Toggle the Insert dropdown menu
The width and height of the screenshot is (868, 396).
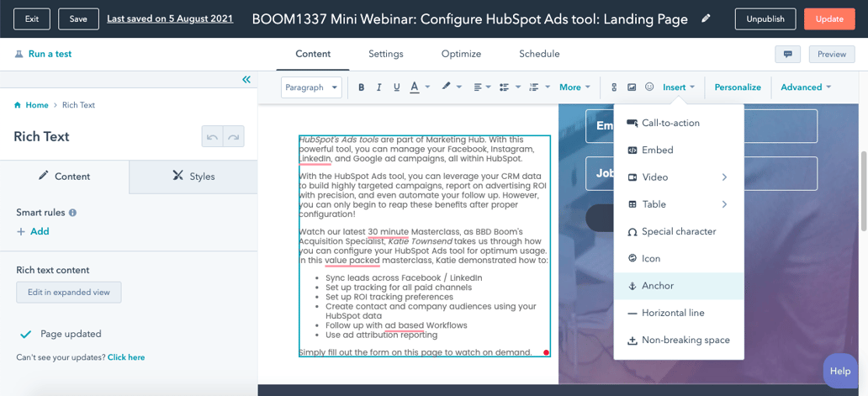679,87
